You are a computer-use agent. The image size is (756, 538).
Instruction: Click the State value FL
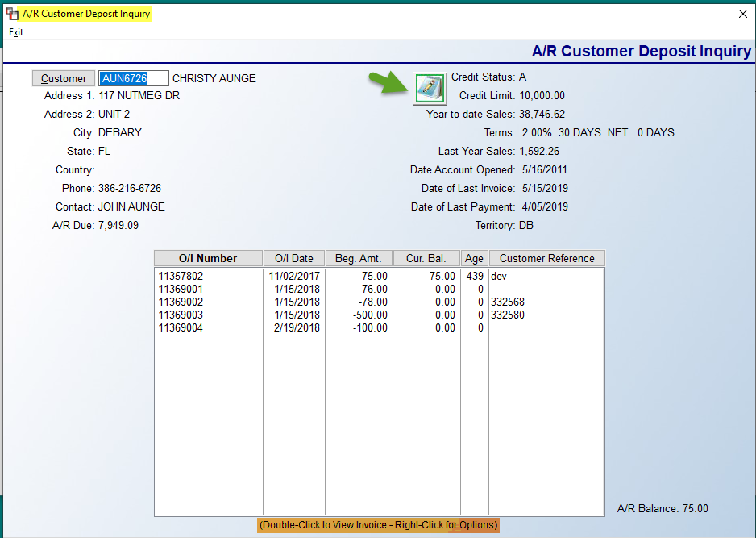click(104, 151)
